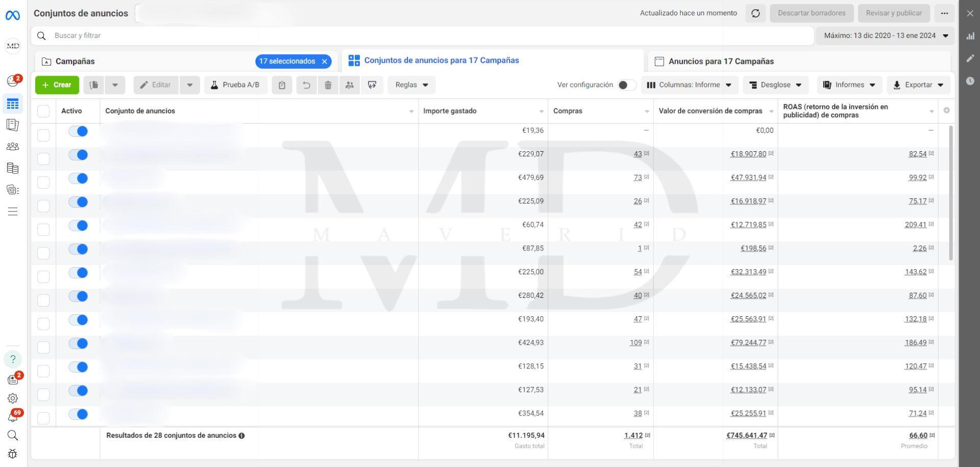Open the date range selector dropdown
This screenshot has width=980, height=467.
click(x=886, y=36)
